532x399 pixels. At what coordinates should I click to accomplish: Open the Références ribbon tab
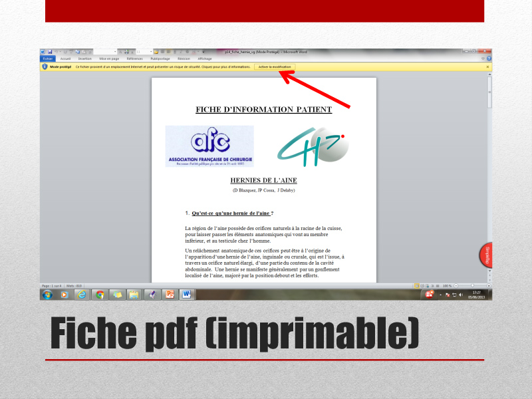pyautogui.click(x=135, y=59)
